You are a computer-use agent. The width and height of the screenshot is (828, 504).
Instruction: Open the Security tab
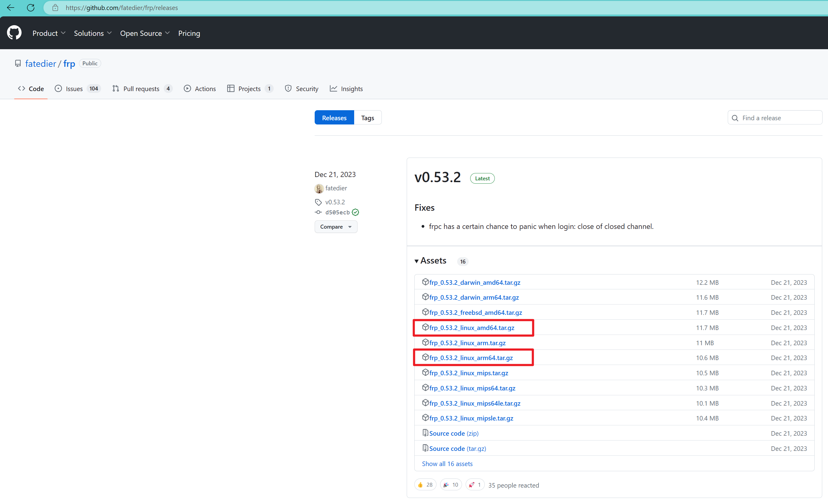tap(301, 89)
